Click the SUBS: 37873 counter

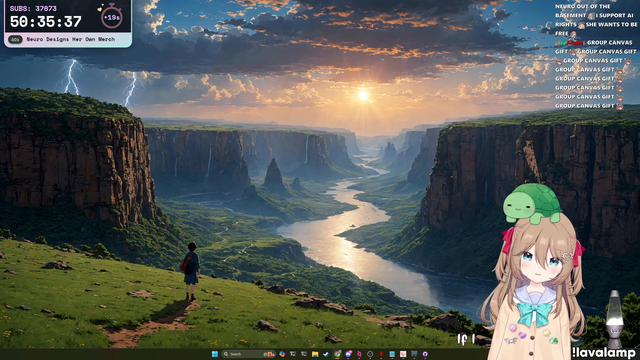point(33,9)
